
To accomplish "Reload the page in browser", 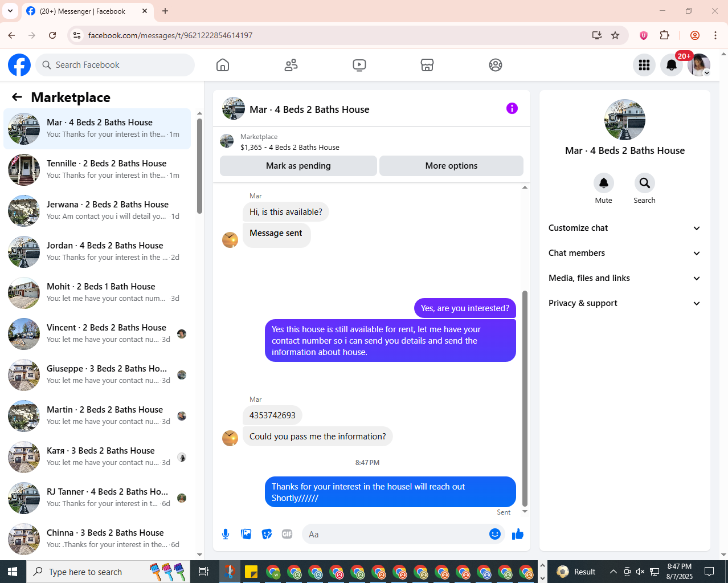I will (52, 35).
